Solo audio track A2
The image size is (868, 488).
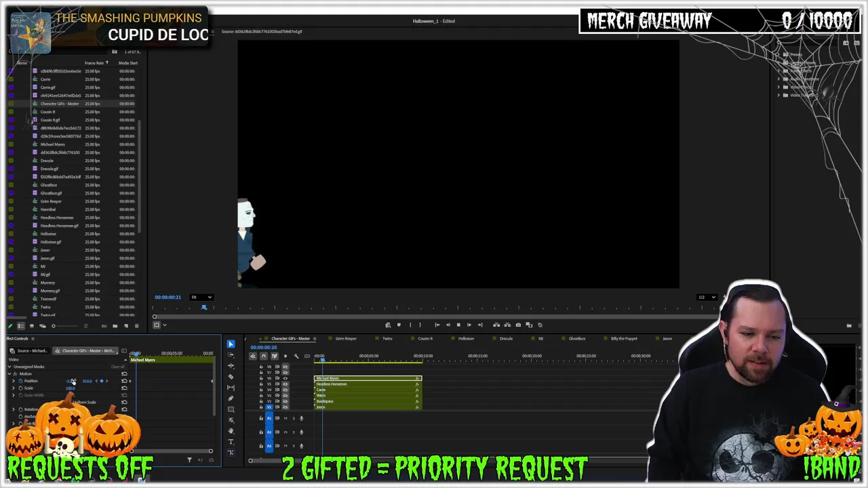click(293, 432)
